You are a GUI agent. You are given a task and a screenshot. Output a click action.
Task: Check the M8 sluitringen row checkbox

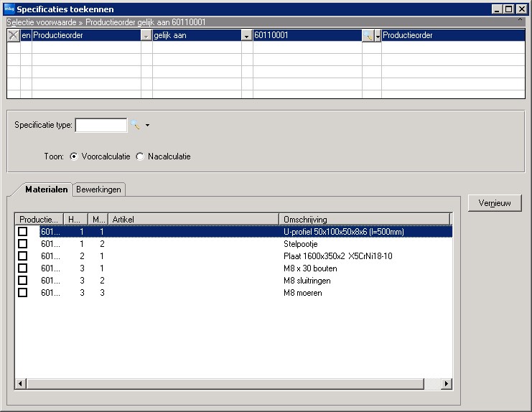pyautogui.click(x=23, y=281)
